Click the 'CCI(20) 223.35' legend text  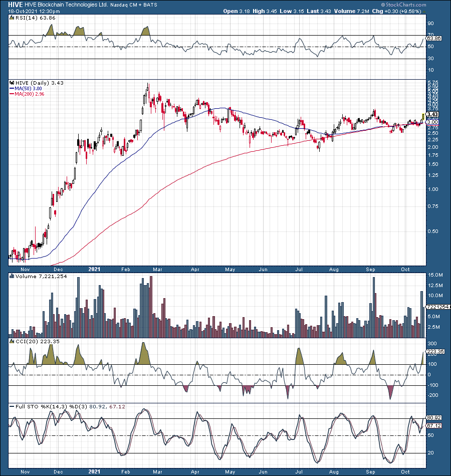click(x=38, y=341)
